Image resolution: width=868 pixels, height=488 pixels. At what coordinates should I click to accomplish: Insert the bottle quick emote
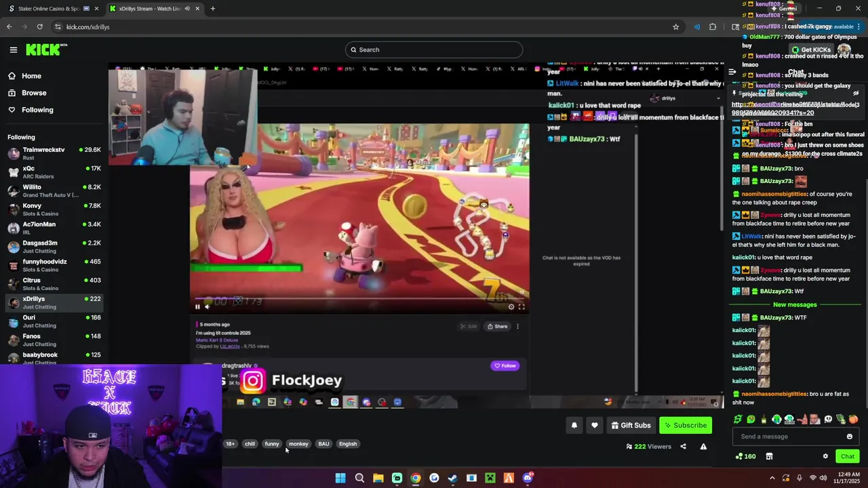click(764, 420)
